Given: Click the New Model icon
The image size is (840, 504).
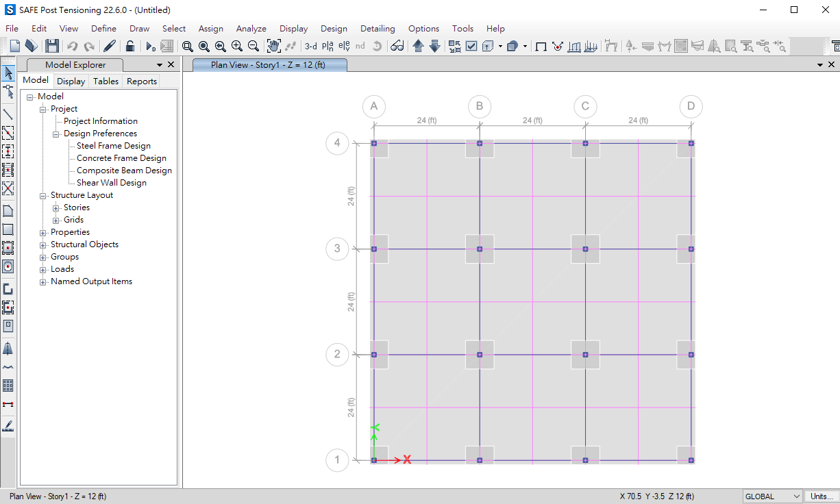Looking at the screenshot, I should point(14,46).
